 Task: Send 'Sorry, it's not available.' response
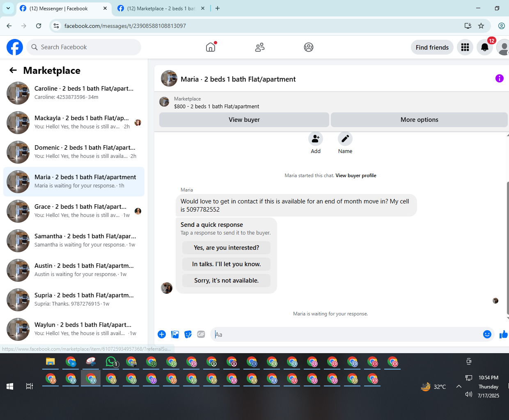pyautogui.click(x=226, y=281)
